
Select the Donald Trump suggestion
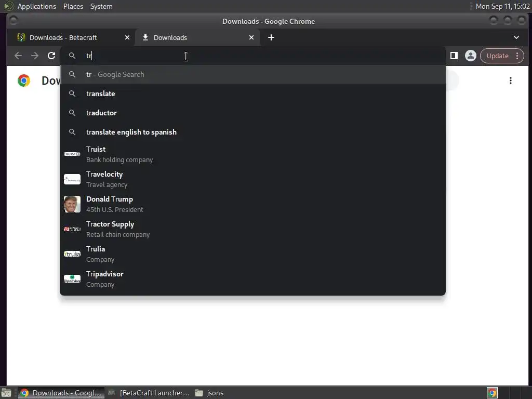tap(252, 204)
